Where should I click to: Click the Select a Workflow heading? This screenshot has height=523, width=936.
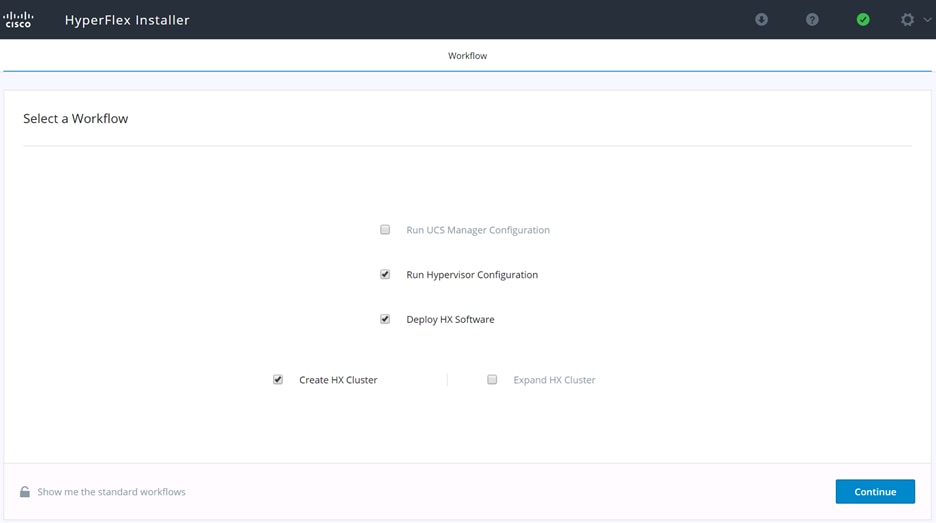(76, 118)
